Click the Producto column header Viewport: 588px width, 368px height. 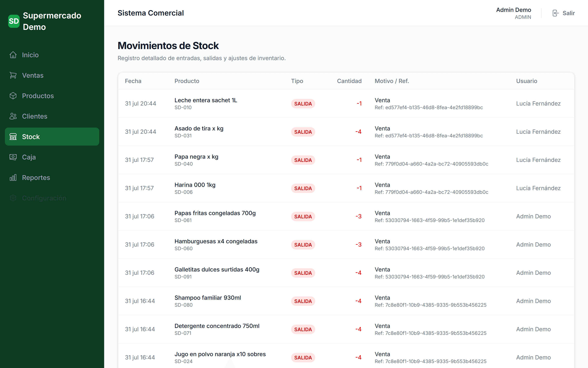187,81
